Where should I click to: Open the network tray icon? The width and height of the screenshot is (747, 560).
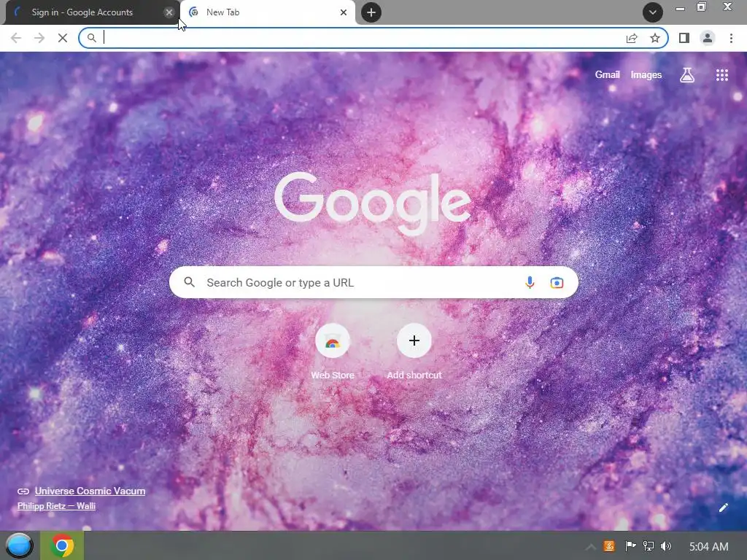[x=648, y=546]
